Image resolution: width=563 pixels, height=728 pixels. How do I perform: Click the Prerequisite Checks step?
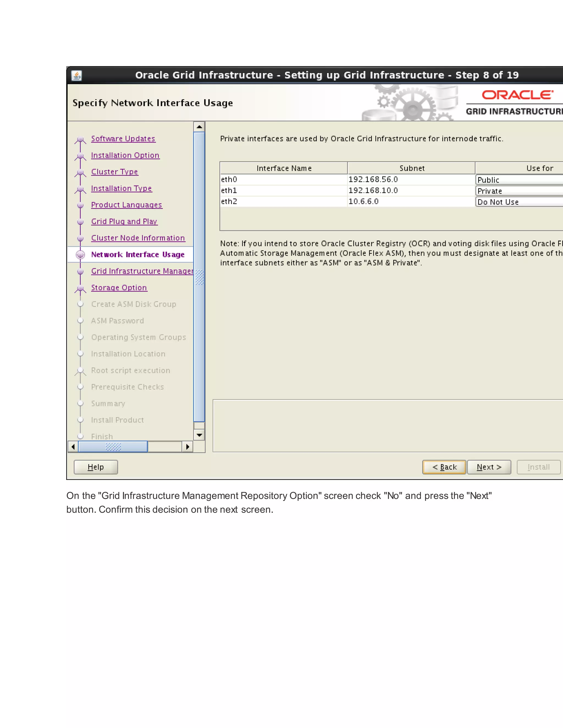(x=127, y=387)
